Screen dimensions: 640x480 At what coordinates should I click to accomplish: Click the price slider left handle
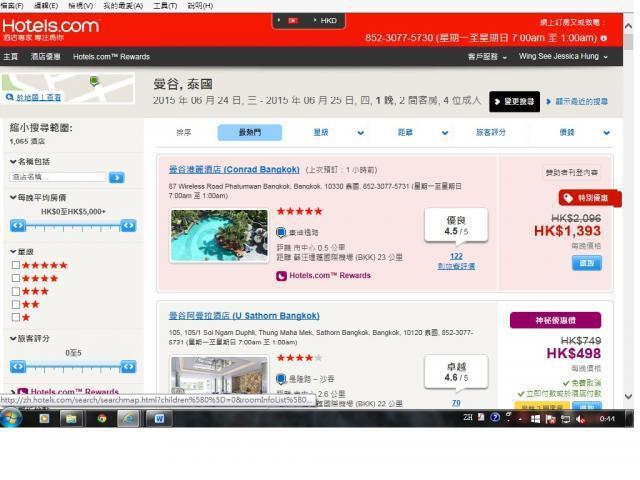click(18, 226)
